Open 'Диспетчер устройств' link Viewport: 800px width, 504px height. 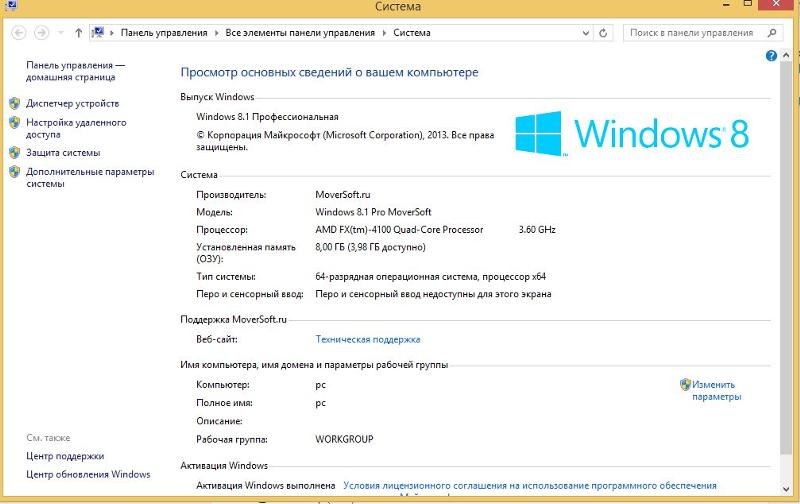72,104
